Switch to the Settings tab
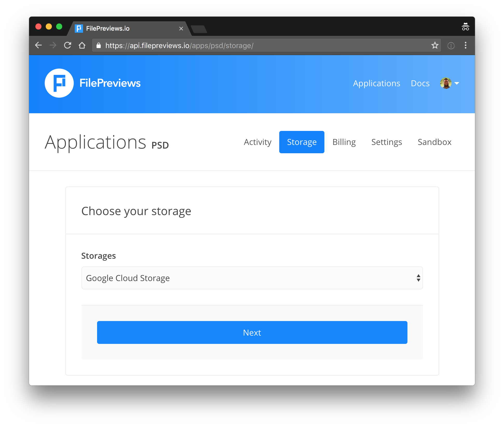This screenshot has height=427, width=504. (x=386, y=142)
